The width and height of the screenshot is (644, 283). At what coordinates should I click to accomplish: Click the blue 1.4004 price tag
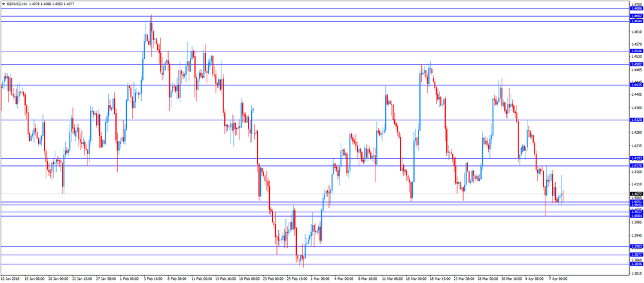tap(636, 215)
